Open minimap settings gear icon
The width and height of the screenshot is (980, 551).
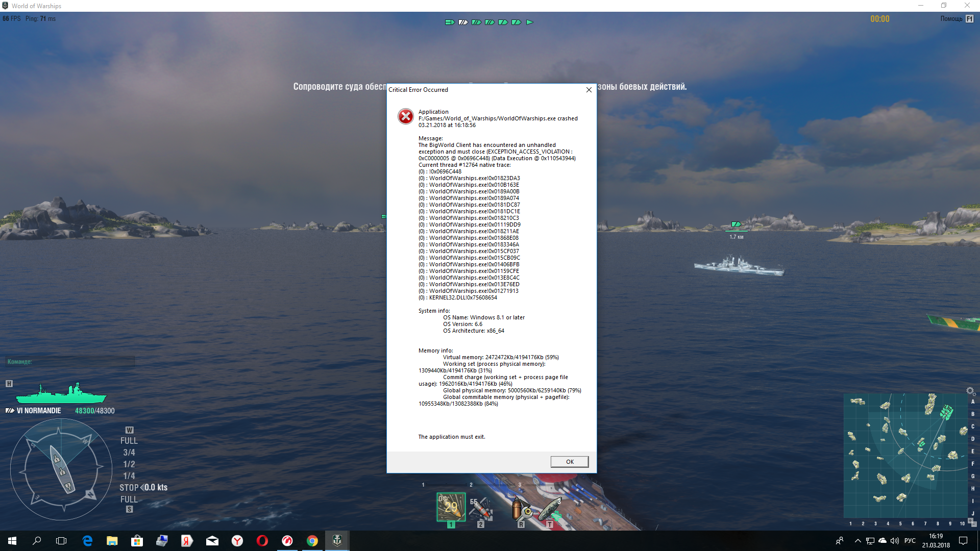point(970,391)
